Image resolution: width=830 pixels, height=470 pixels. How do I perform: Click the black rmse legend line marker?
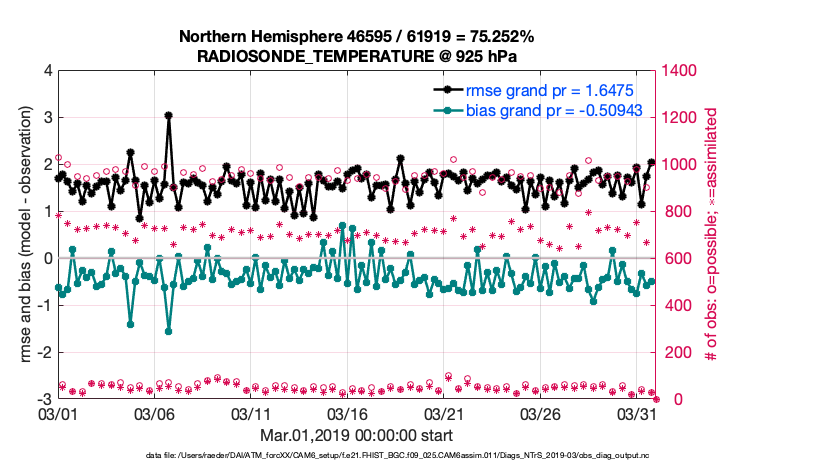pyautogui.click(x=450, y=88)
